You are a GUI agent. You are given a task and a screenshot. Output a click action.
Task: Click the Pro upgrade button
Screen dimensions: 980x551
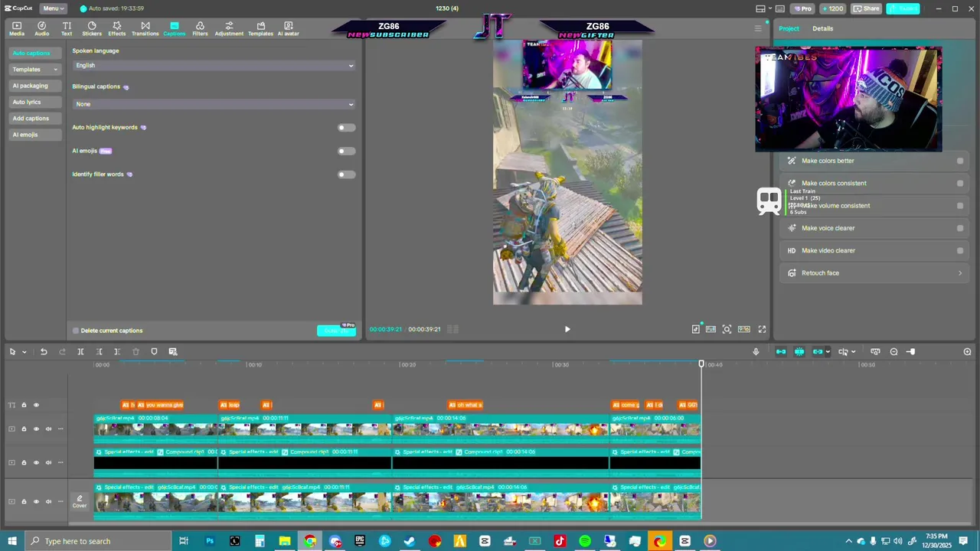803,8
